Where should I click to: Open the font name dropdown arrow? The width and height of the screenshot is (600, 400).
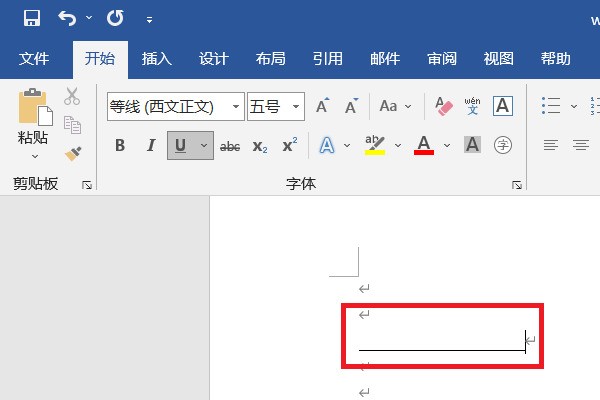pyautogui.click(x=236, y=106)
